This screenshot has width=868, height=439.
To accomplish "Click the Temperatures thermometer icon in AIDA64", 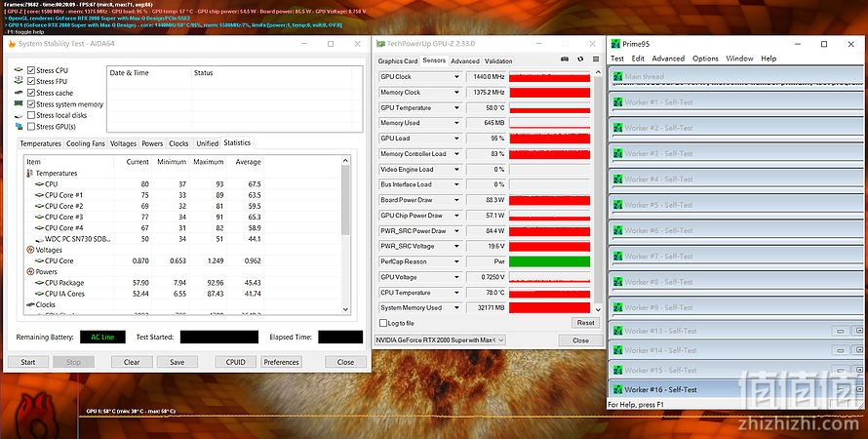I will pyautogui.click(x=30, y=174).
